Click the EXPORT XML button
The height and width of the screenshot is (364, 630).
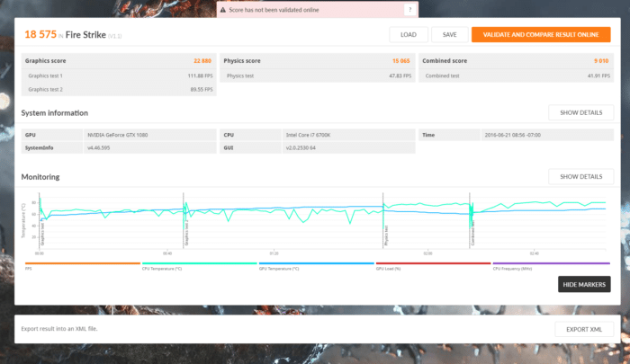pos(584,329)
